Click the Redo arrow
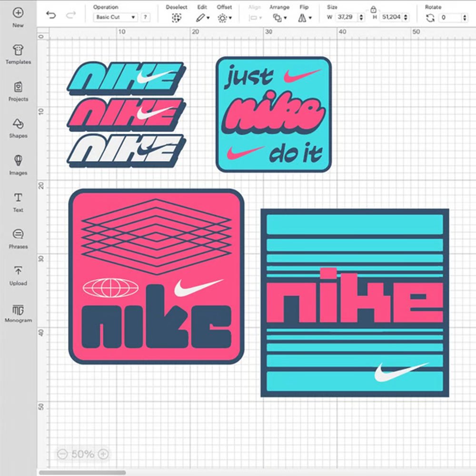This screenshot has width=476, height=476. [70, 15]
